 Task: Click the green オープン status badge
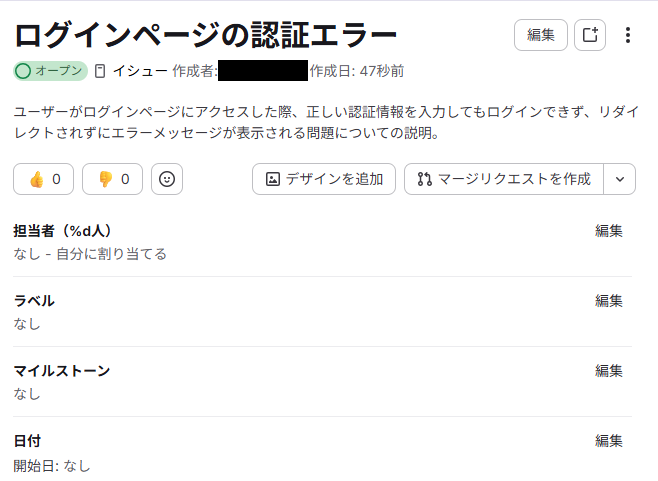coord(50,71)
